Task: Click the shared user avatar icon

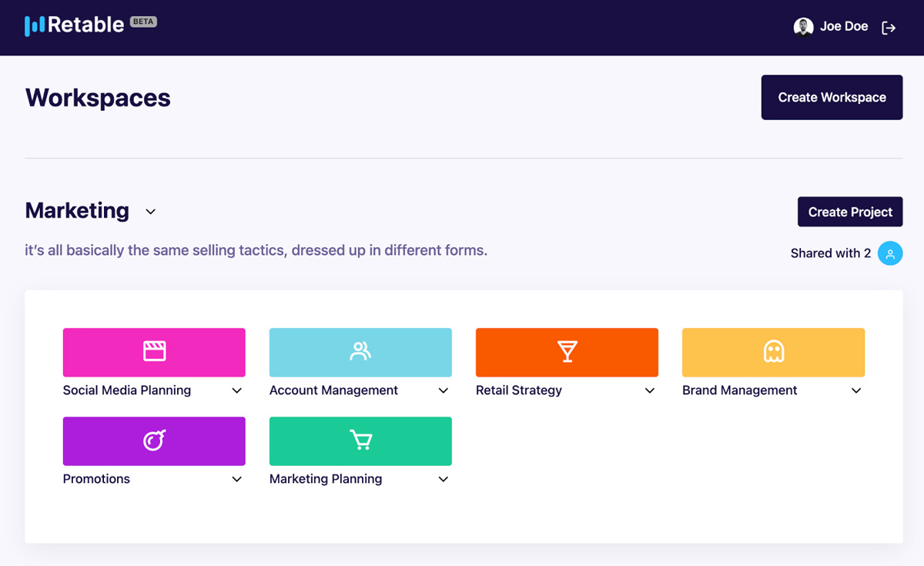Action: pos(890,253)
